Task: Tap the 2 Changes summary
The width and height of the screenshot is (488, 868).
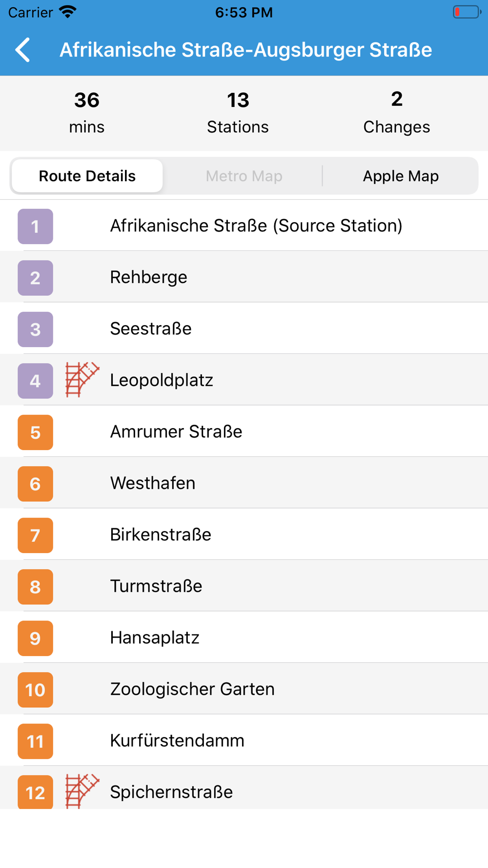Action: coord(396,113)
